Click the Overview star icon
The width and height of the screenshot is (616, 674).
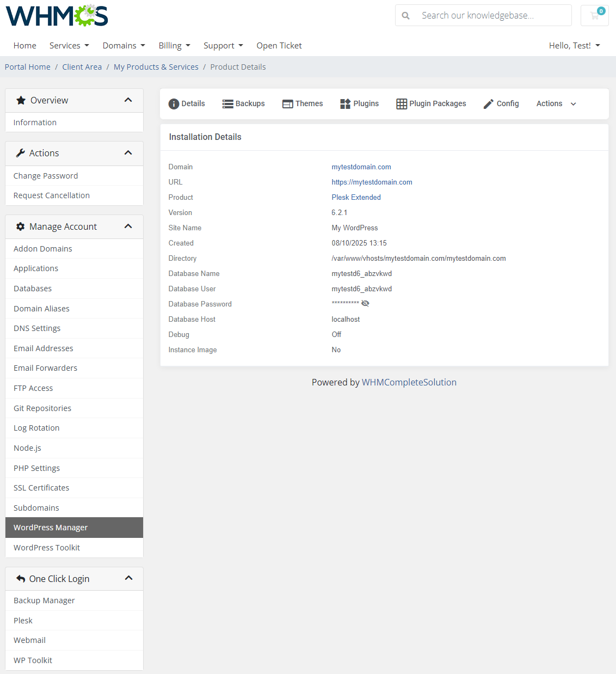click(x=21, y=100)
